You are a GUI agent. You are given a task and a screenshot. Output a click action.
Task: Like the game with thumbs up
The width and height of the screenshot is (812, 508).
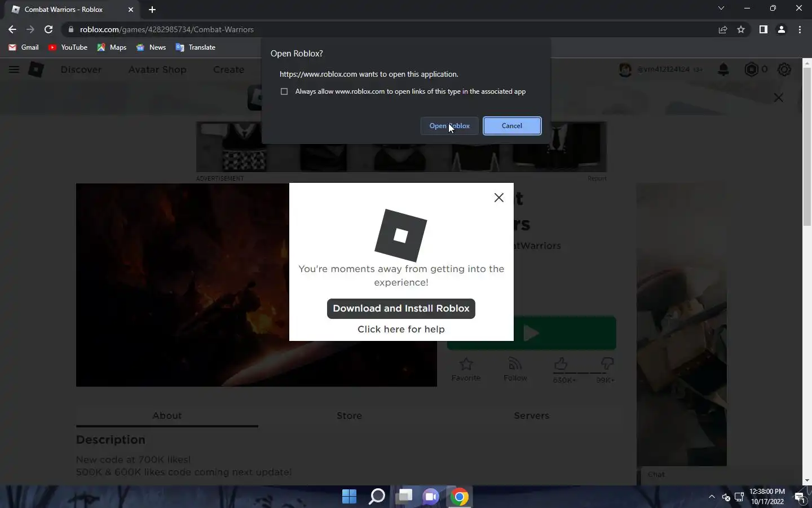pyautogui.click(x=561, y=364)
